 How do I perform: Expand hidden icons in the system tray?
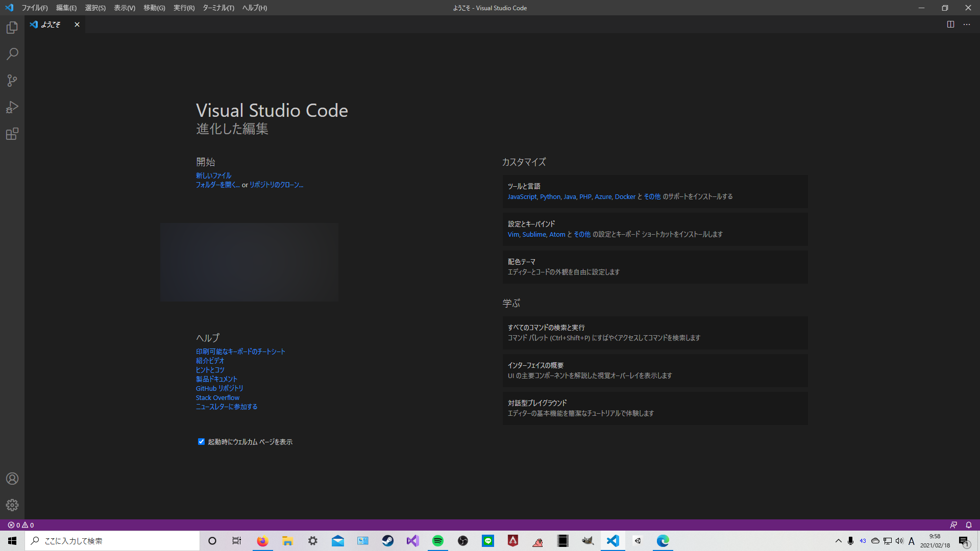(838, 541)
